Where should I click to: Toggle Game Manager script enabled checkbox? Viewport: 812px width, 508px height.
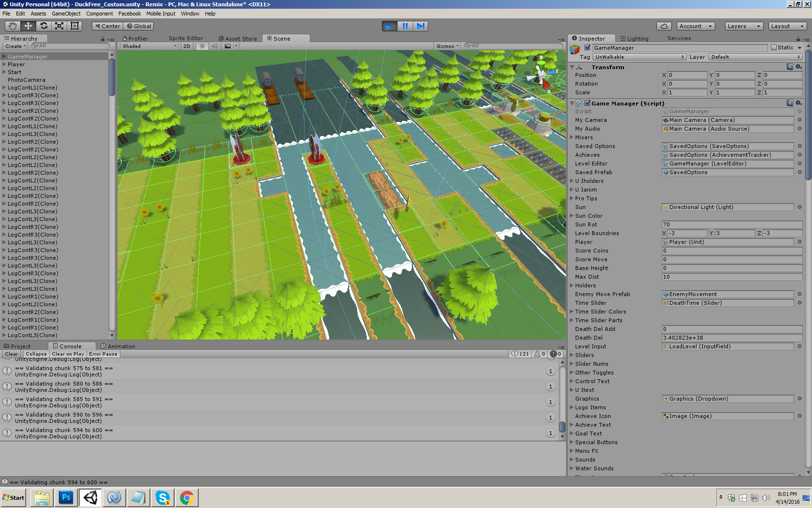(x=587, y=103)
